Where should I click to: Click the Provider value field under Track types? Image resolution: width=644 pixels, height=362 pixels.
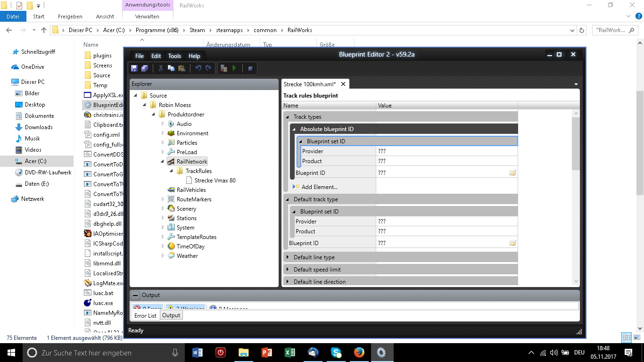pyautogui.click(x=447, y=151)
